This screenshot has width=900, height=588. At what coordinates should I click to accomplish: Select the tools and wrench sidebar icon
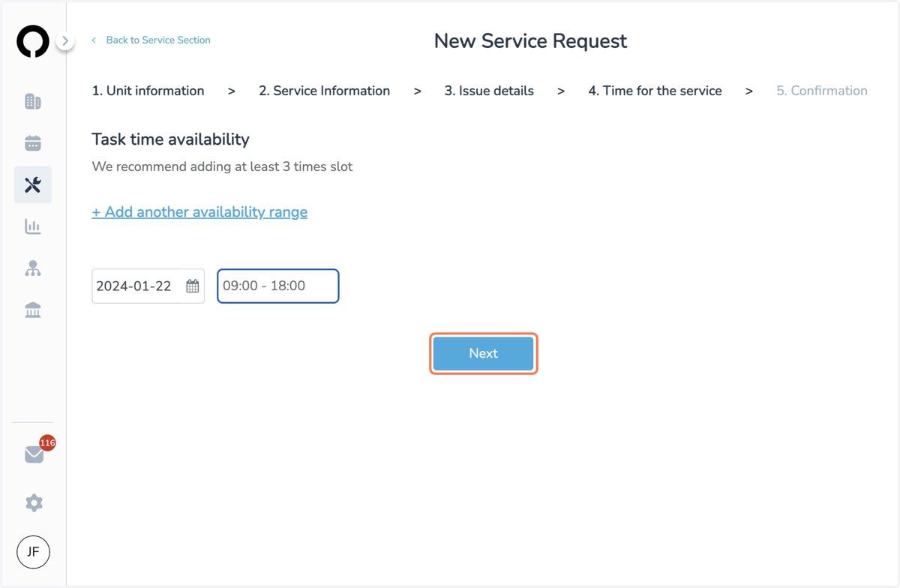(x=33, y=184)
